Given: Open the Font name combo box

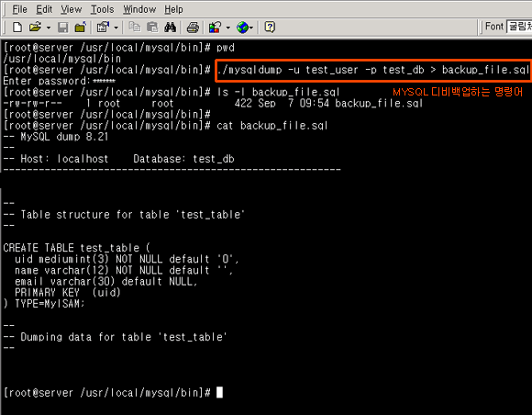Looking at the screenshot, I should (x=519, y=27).
